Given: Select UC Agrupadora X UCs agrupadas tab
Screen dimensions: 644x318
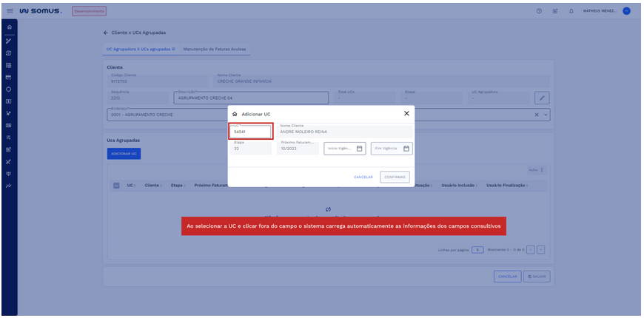Looking at the screenshot, I should point(141,49).
